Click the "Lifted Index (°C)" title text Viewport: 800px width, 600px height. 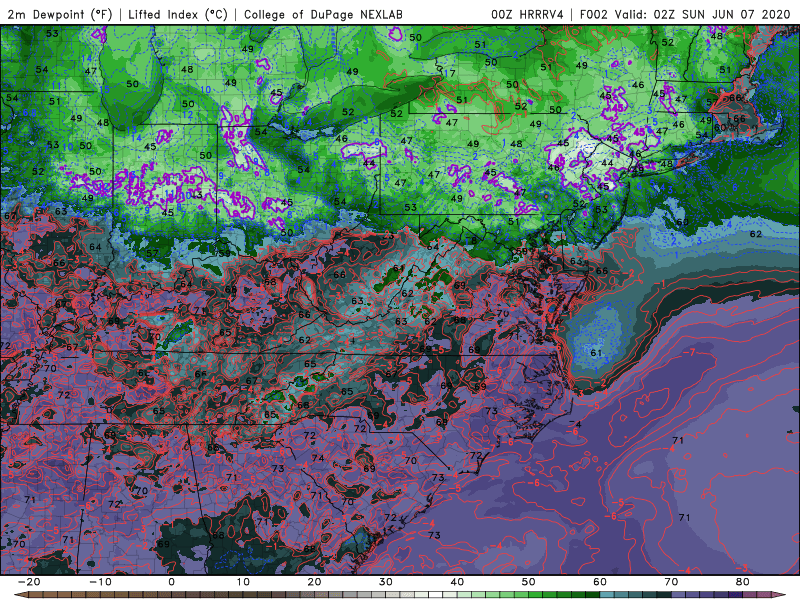click(x=178, y=14)
